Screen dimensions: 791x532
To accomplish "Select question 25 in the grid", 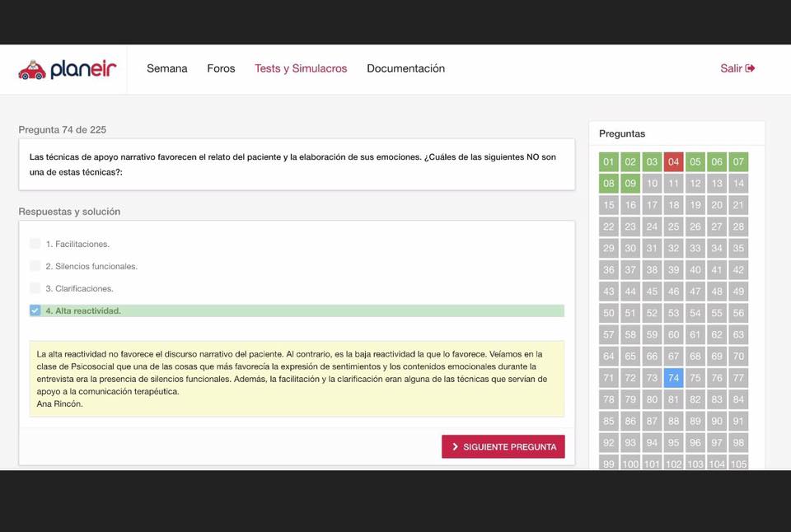I will (673, 227).
